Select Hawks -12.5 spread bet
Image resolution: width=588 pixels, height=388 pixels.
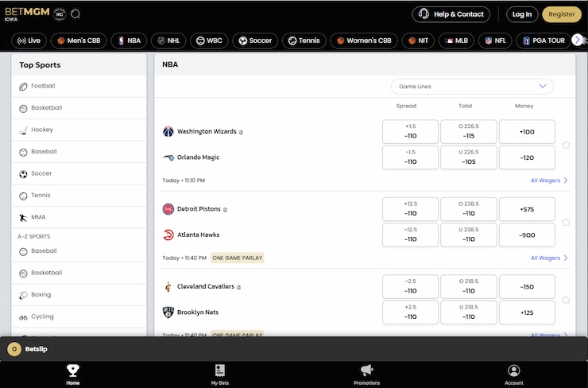tap(410, 235)
